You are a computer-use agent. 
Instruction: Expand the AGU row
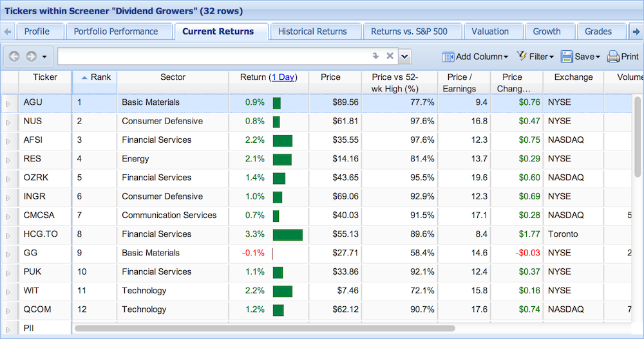pos(8,104)
